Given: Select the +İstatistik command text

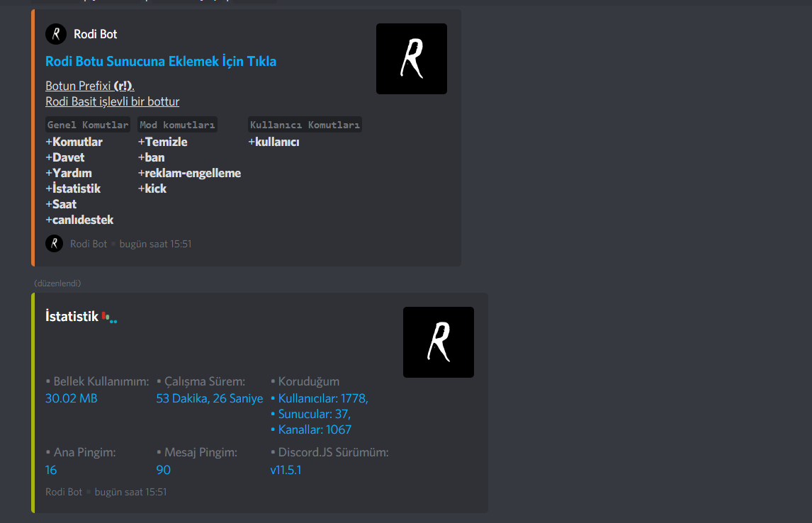Looking at the screenshot, I should click(73, 189).
